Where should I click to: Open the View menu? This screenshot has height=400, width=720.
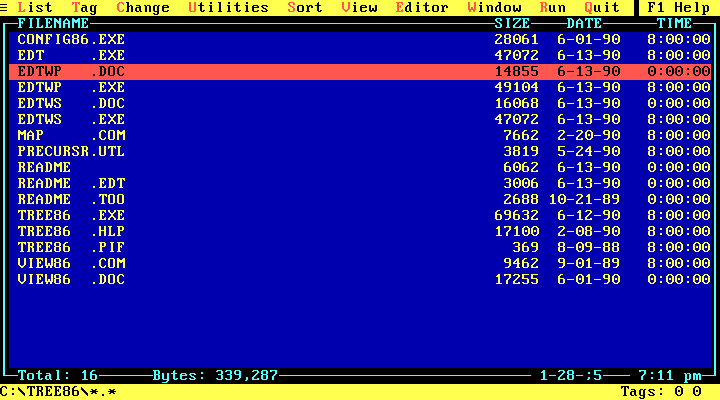tap(359, 8)
